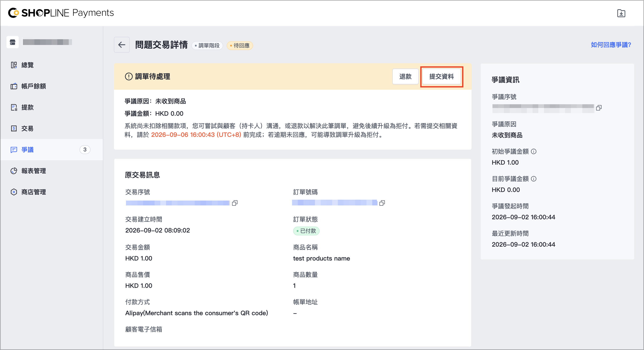The height and width of the screenshot is (350, 644).
Task: Open 提款 in the sidebar
Action: (52, 107)
